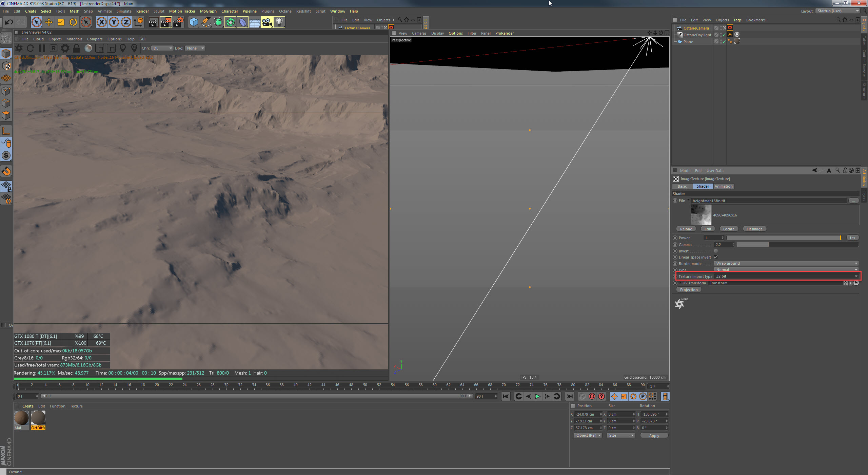Add a light object from toolbar
Viewport: 868px width, 475px height.
[279, 22]
